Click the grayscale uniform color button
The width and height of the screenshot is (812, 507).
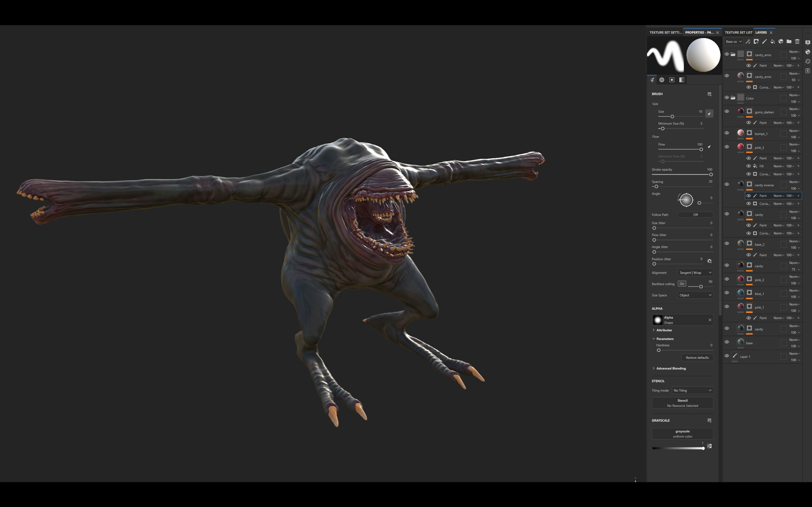click(x=682, y=433)
